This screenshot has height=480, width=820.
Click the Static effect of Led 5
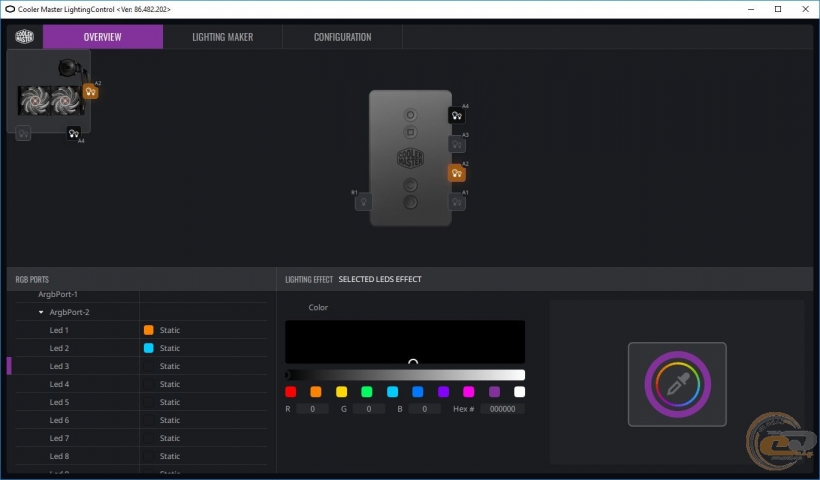pyautogui.click(x=169, y=402)
